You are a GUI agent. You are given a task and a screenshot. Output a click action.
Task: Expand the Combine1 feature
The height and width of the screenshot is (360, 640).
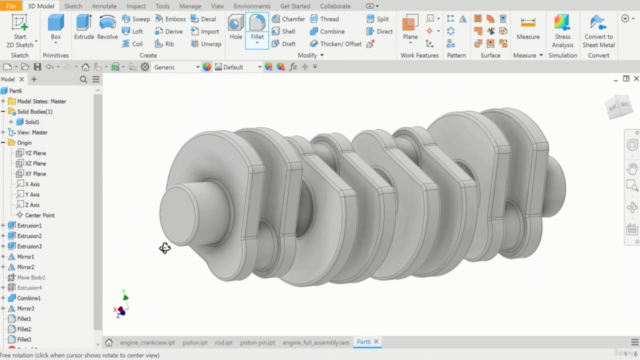[x=3, y=298]
